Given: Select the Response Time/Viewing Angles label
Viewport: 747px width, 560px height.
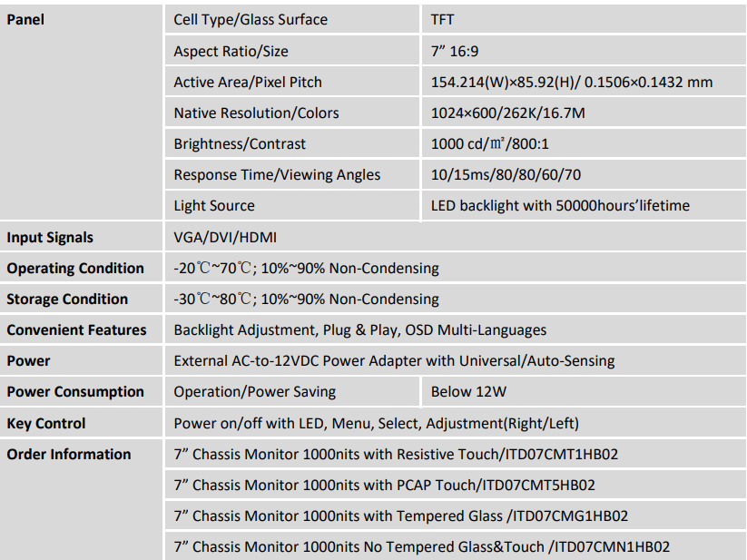Looking at the screenshot, I should tap(277, 174).
